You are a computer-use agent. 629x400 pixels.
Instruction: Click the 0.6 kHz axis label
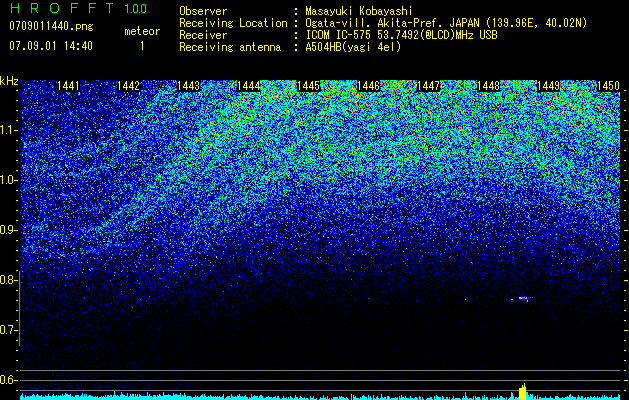[x=8, y=380]
